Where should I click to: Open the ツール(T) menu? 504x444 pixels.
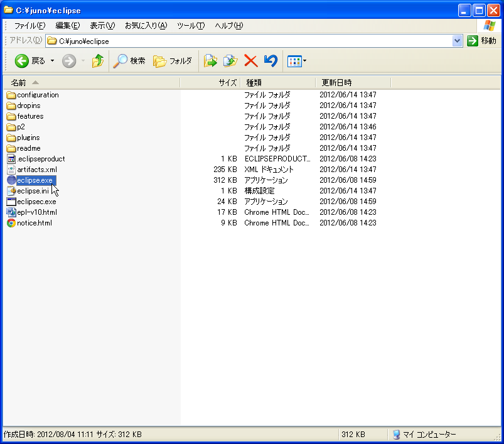pos(191,26)
